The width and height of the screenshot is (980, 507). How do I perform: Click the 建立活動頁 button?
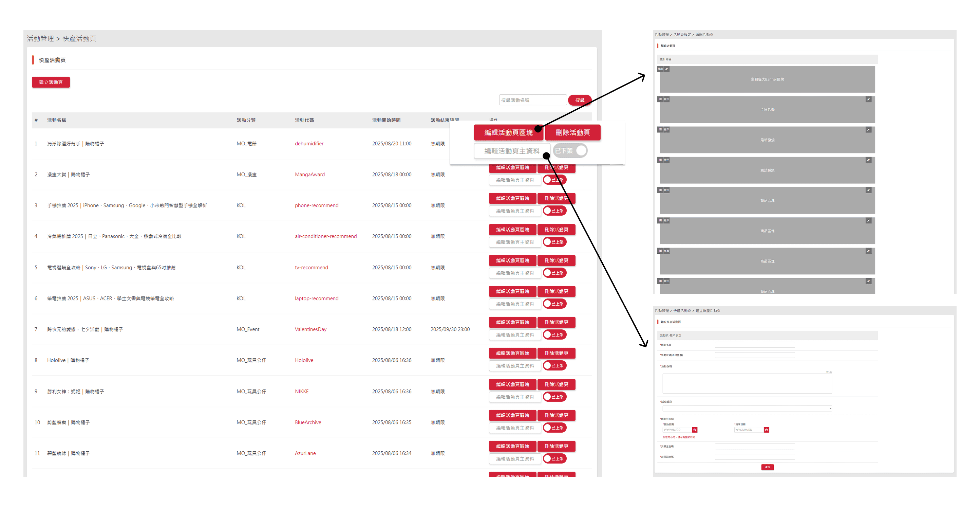click(51, 82)
